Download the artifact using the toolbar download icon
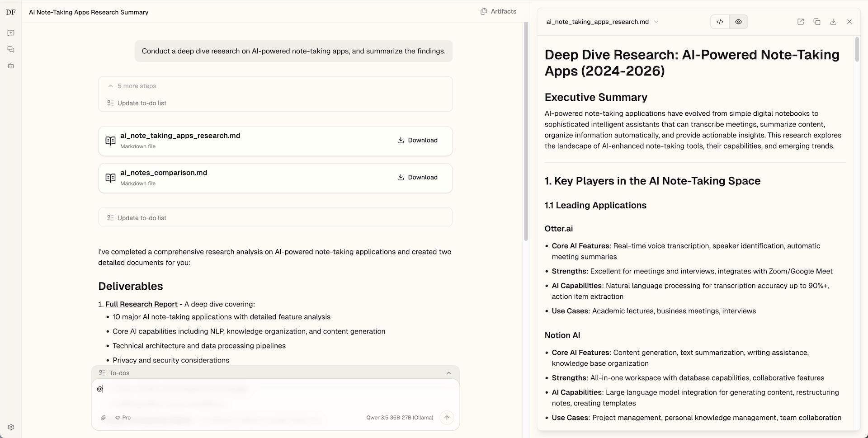This screenshot has width=868, height=438. (x=833, y=21)
